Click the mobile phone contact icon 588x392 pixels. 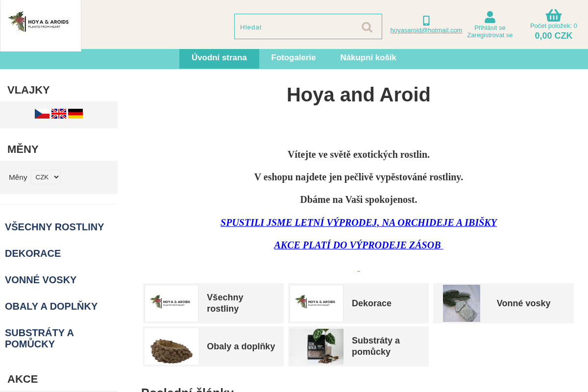tap(426, 21)
